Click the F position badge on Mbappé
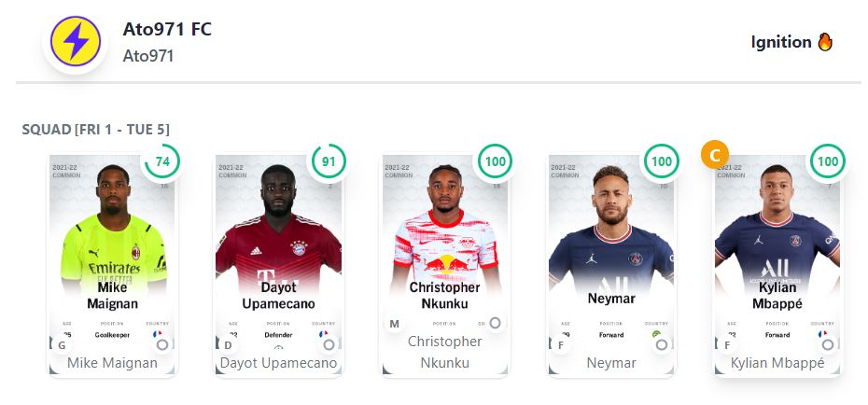Screen dimensions: 868x405 point(728,345)
